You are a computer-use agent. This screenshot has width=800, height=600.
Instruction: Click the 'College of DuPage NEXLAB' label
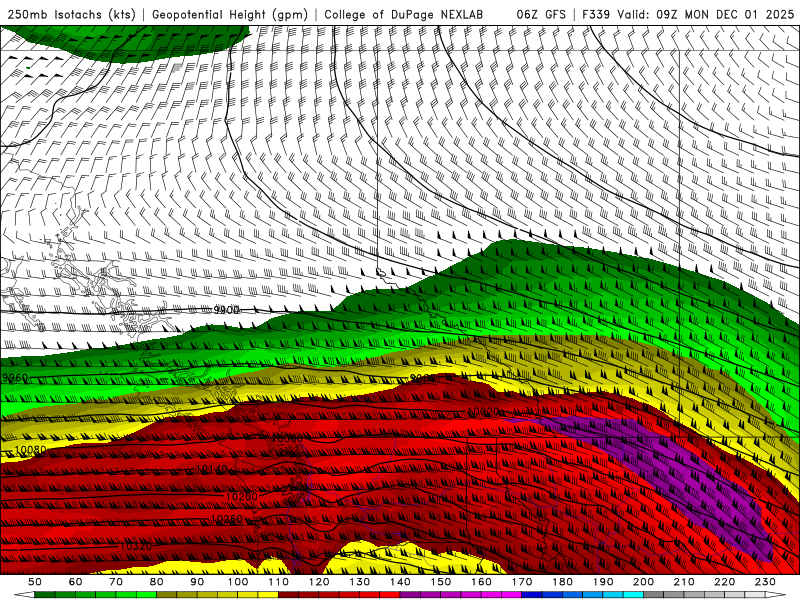[403, 14]
